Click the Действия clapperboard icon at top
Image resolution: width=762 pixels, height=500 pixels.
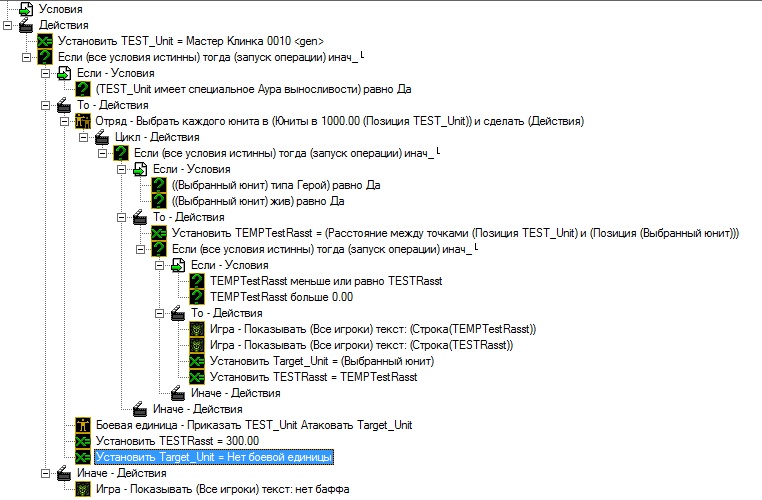[x=26, y=25]
